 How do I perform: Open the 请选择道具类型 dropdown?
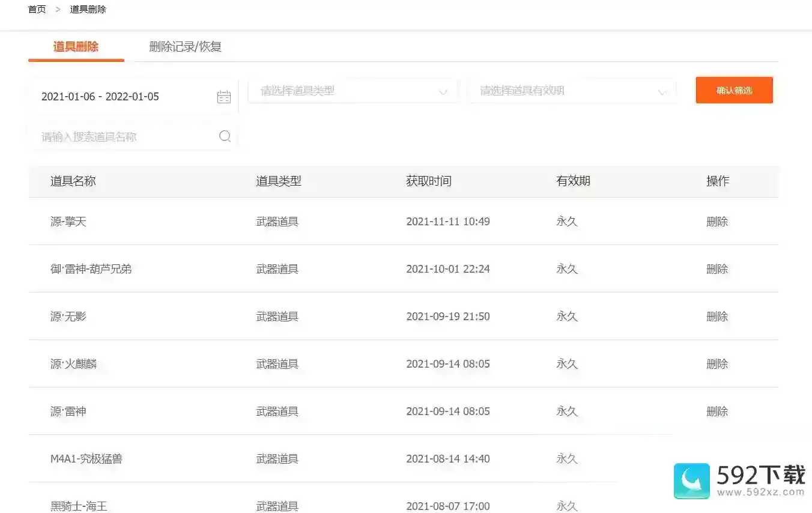pyautogui.click(x=353, y=91)
